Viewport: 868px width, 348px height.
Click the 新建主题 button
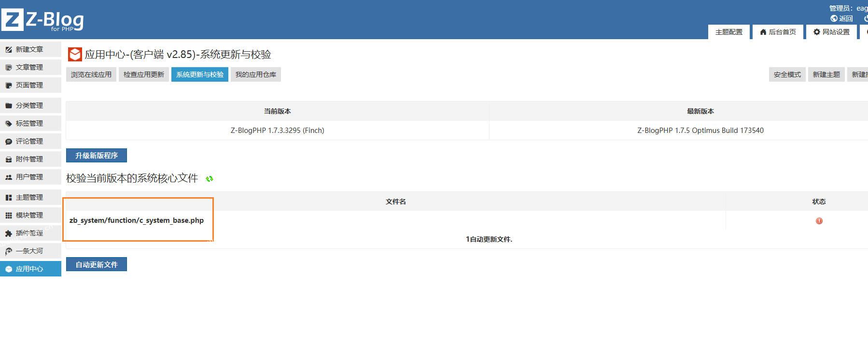pyautogui.click(x=826, y=74)
